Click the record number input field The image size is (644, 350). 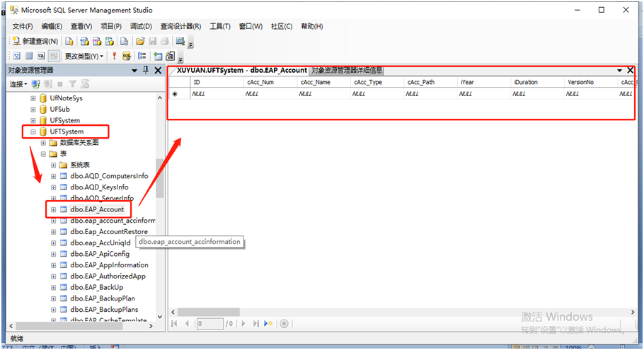(210, 323)
